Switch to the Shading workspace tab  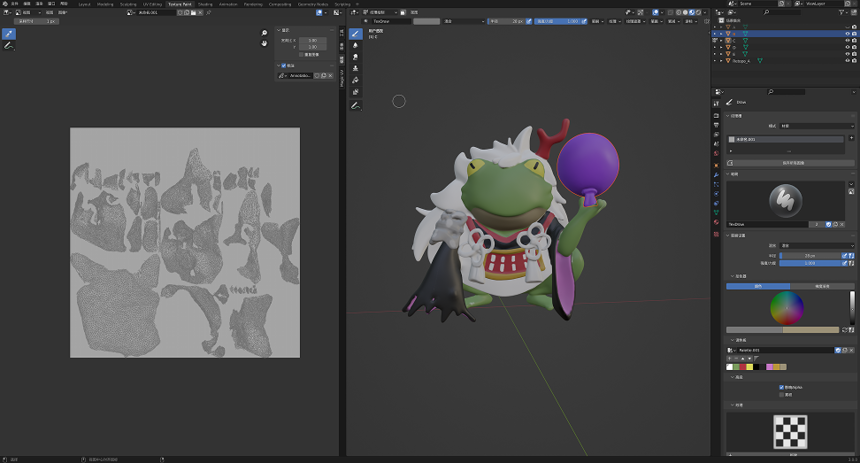[x=206, y=4]
